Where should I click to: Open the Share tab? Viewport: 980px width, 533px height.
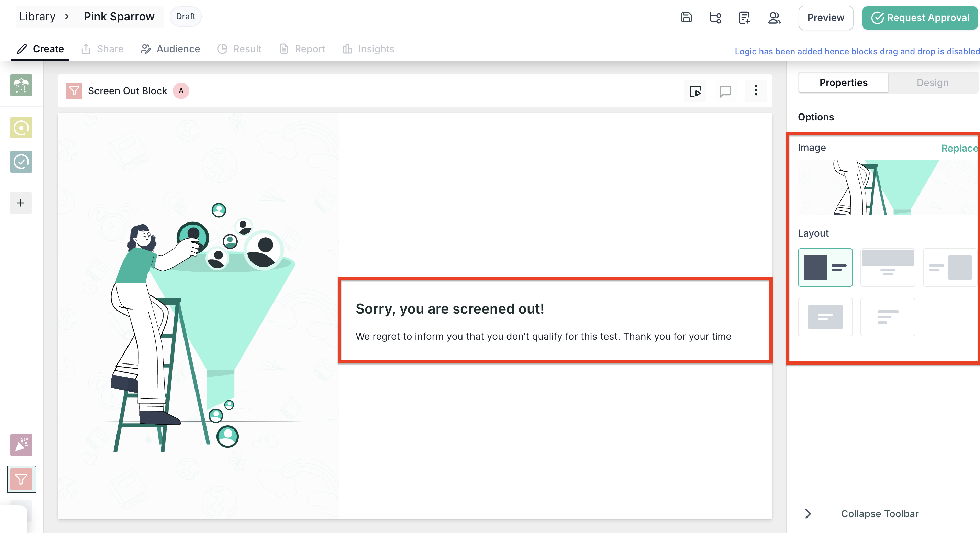pyautogui.click(x=102, y=49)
